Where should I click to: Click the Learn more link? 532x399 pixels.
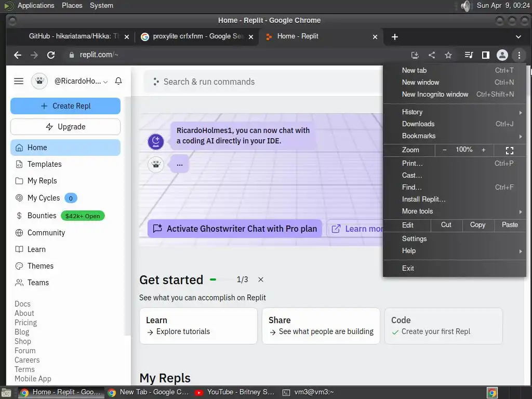point(355,229)
